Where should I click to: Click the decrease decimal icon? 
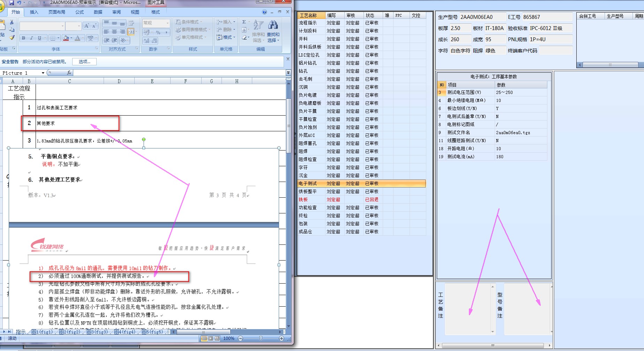pyautogui.click(x=155, y=41)
